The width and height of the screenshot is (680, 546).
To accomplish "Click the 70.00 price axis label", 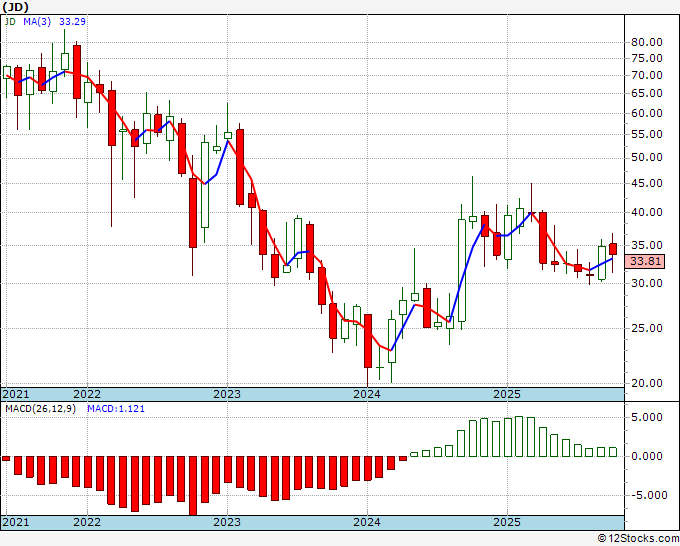I will [647, 75].
